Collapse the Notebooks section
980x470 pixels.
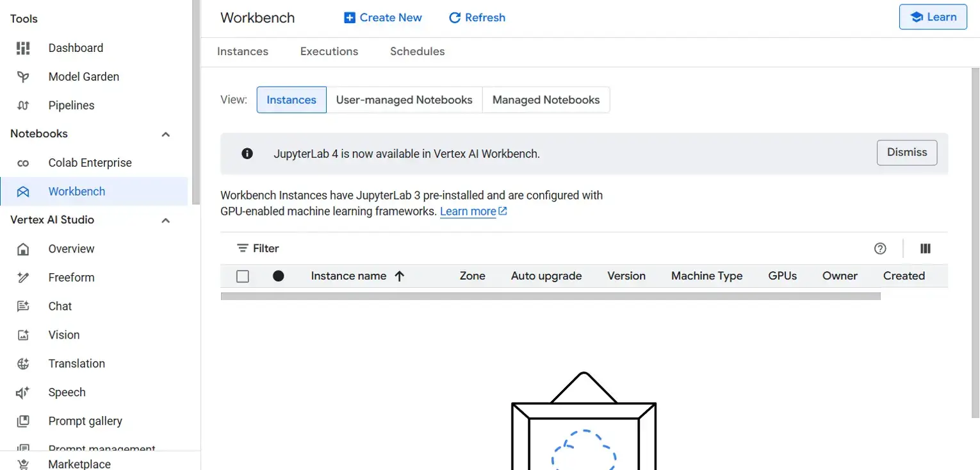165,134
